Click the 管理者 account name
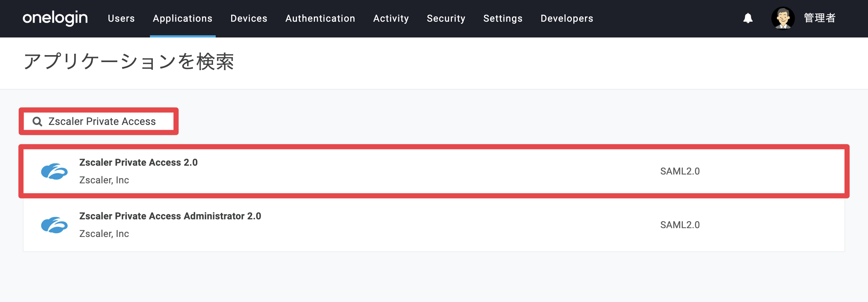 coord(819,18)
